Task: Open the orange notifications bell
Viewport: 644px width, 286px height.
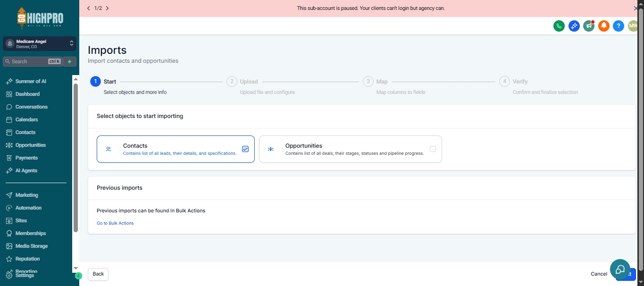Action: 603,26
